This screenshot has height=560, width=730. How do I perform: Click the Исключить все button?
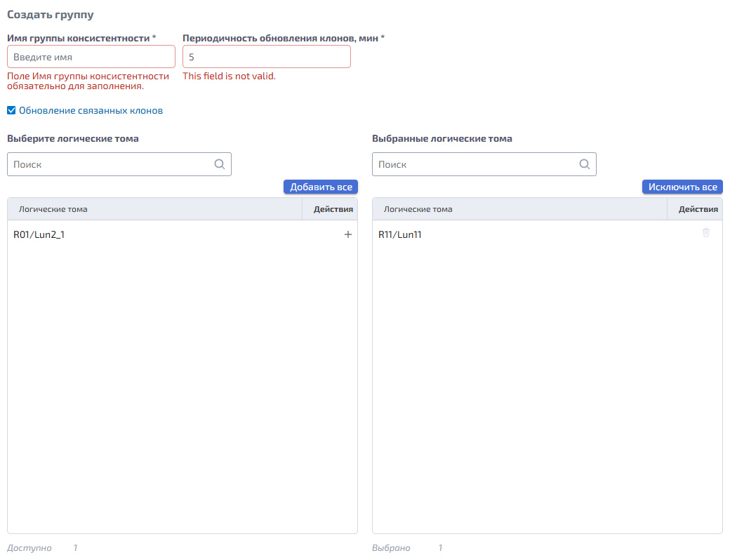[682, 187]
